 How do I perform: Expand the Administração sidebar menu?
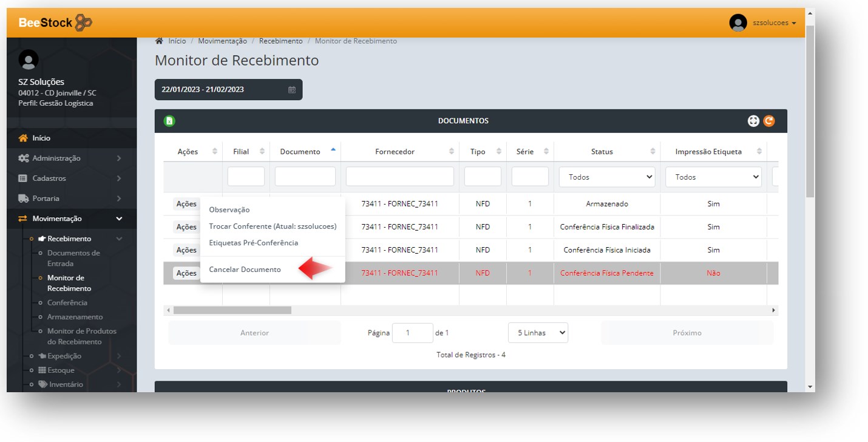[x=56, y=158]
